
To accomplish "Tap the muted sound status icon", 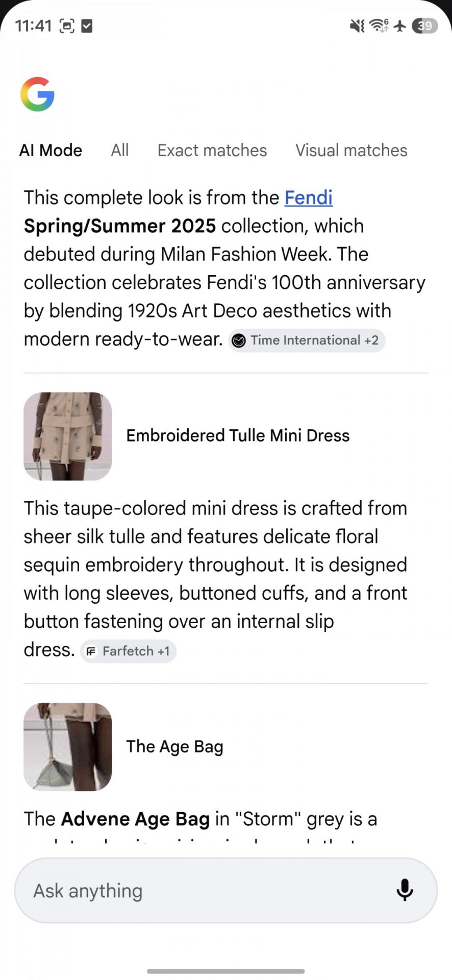I will coord(357,26).
